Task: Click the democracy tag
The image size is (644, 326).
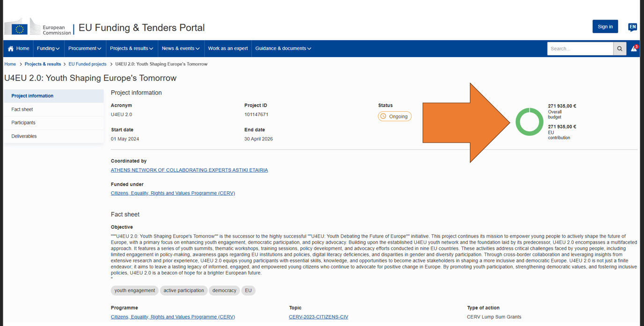Action: pyautogui.click(x=224, y=290)
